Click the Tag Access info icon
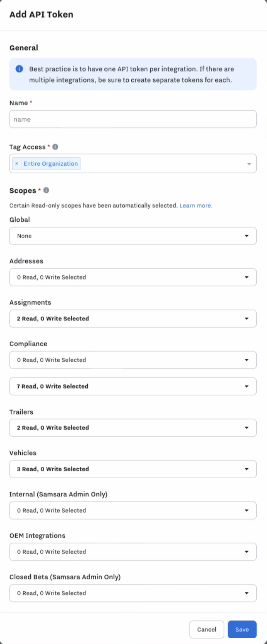The image size is (267, 644). tap(55, 147)
